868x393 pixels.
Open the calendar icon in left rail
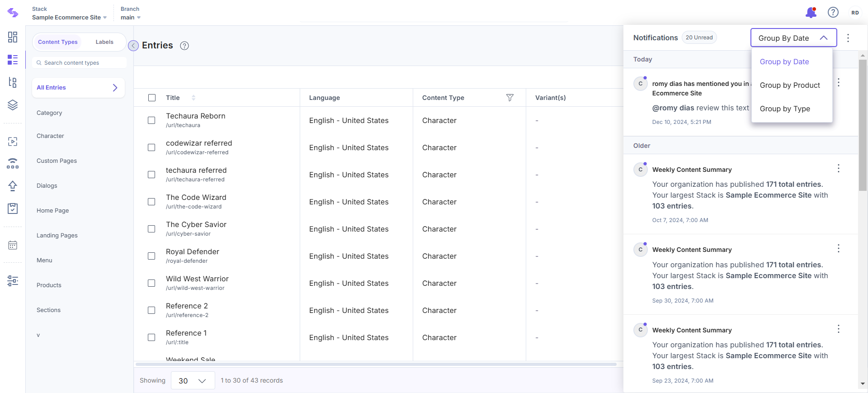click(x=13, y=245)
